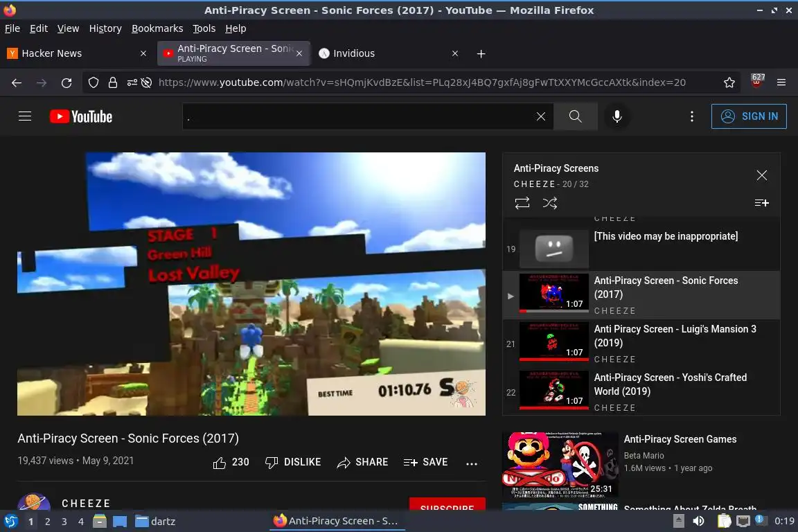Open the network monitor tray icon
Screen dimensions: 798x532
(743, 521)
